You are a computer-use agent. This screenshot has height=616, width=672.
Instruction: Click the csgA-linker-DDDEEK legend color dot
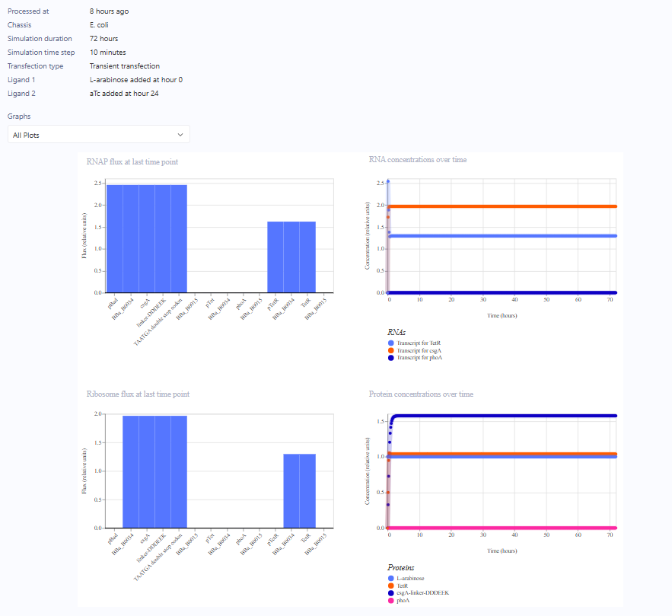coord(391,593)
